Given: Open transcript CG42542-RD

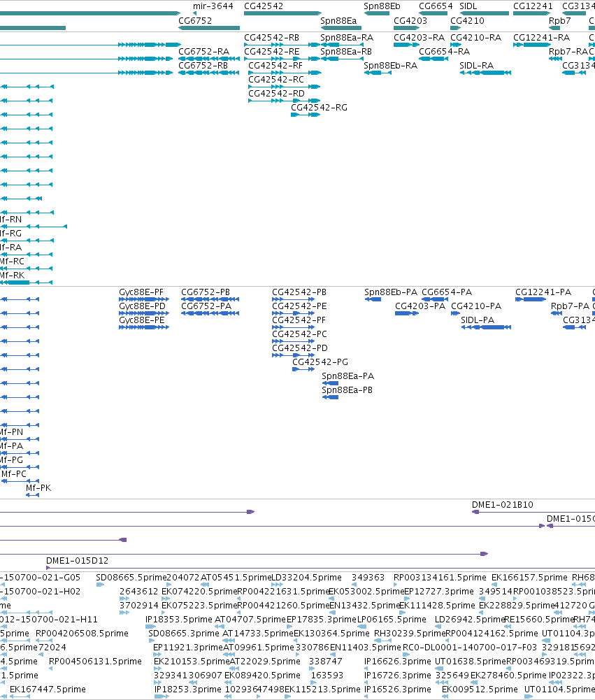Looking at the screenshot, I should [285, 101].
